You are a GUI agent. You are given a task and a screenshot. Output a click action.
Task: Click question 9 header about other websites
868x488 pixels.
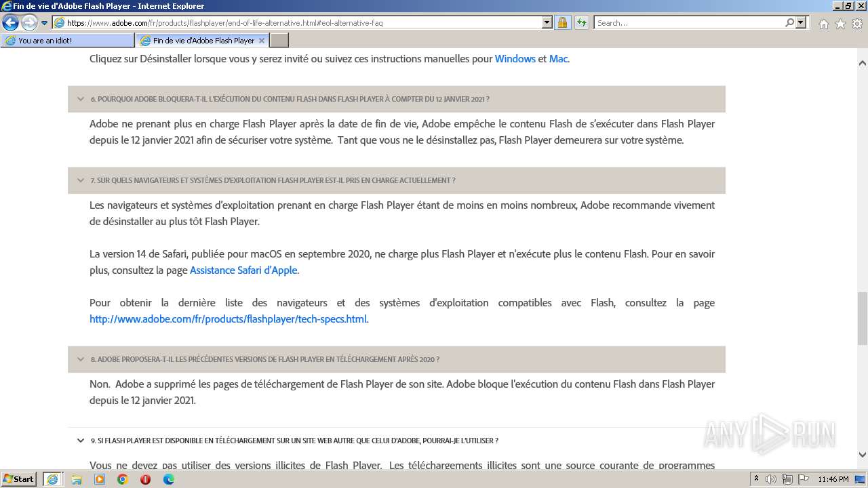(397, 441)
